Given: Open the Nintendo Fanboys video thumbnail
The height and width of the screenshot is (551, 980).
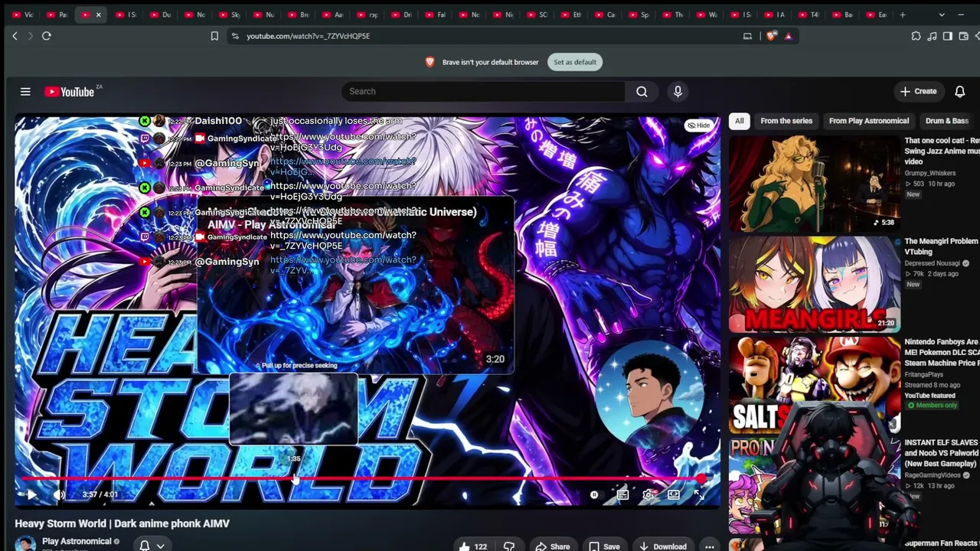Looking at the screenshot, I should coord(815,386).
